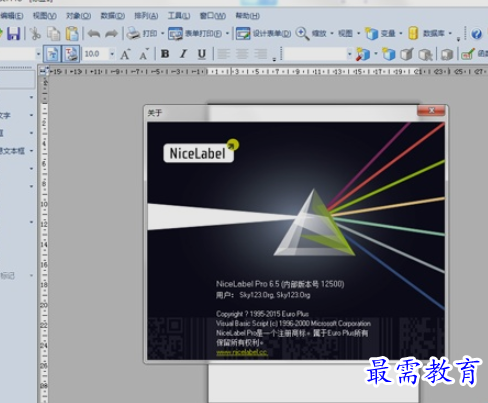Paste from clipboard icon
The width and height of the screenshot is (488, 403).
tap(72, 34)
